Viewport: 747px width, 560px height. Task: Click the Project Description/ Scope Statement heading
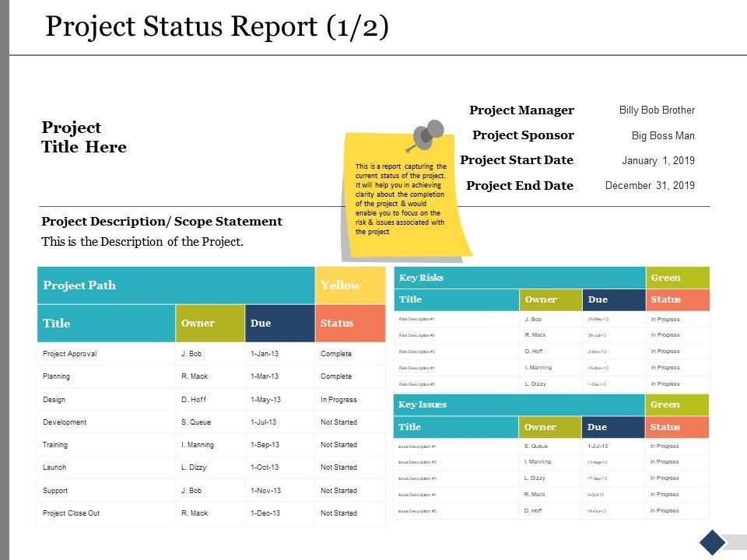pos(162,222)
